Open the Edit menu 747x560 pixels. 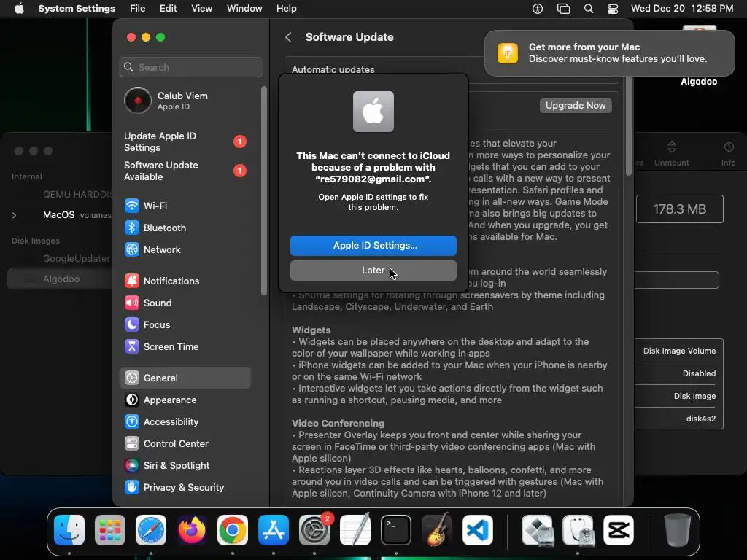(x=169, y=9)
